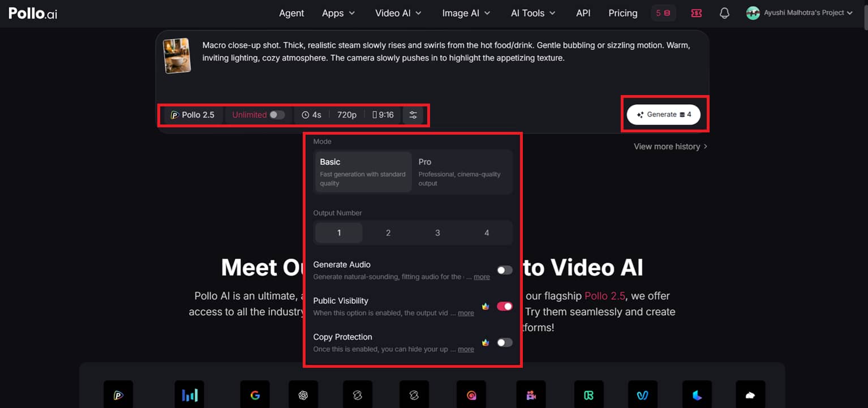Select the Google G model icon
868x408 pixels.
[x=255, y=395]
